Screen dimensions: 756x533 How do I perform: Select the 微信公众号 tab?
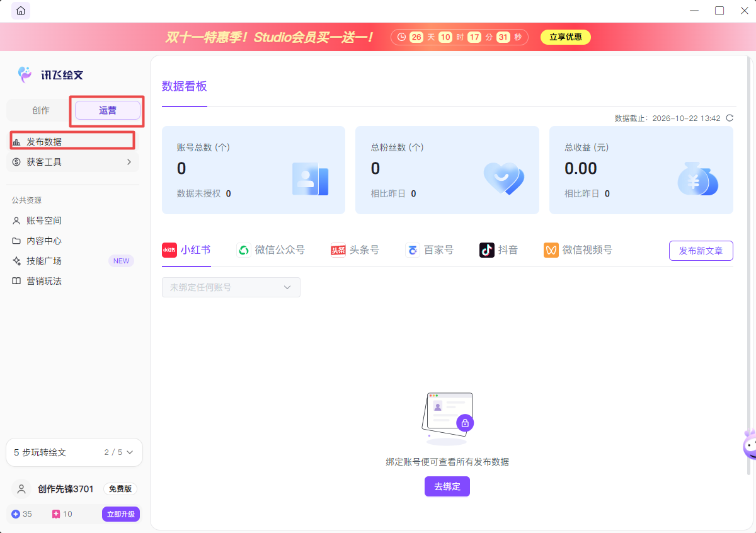[271, 250]
